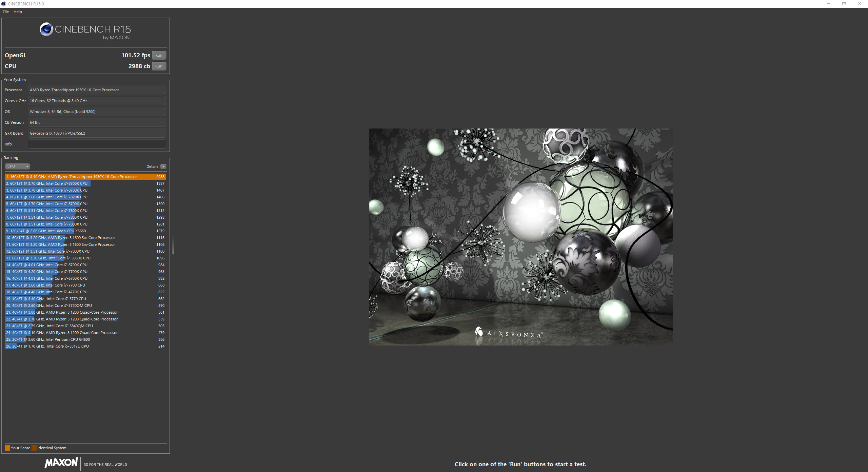Open the Help menu
The height and width of the screenshot is (472, 868).
tap(18, 12)
